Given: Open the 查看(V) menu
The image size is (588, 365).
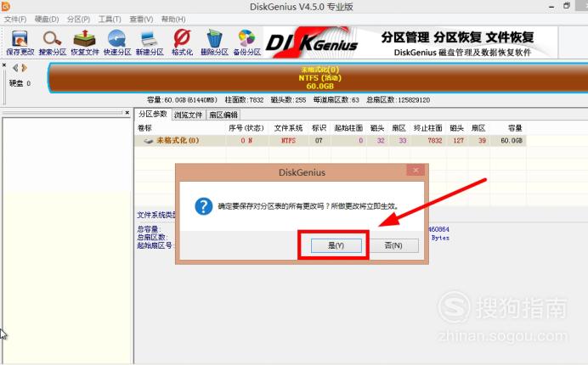Looking at the screenshot, I should [141, 20].
